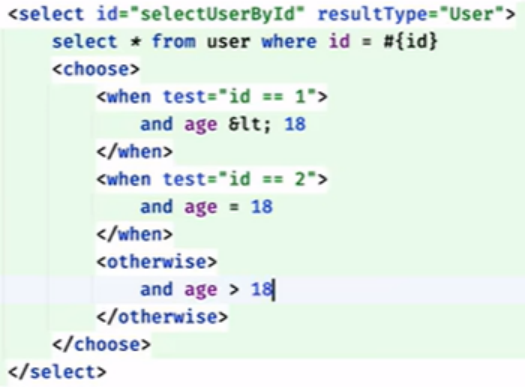Click the #{id} parameter placeholder
This screenshot has width=525, height=387.
pyautogui.click(x=410, y=42)
